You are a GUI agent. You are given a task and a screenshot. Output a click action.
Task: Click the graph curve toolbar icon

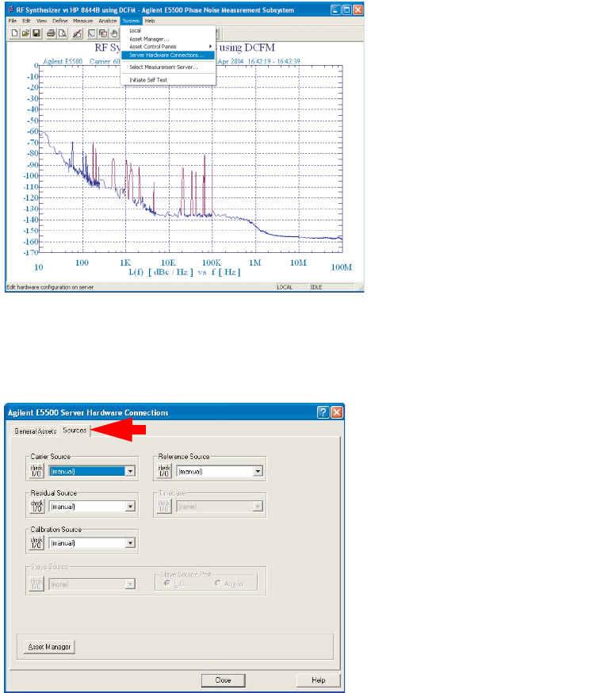pyautogui.click(x=92, y=33)
